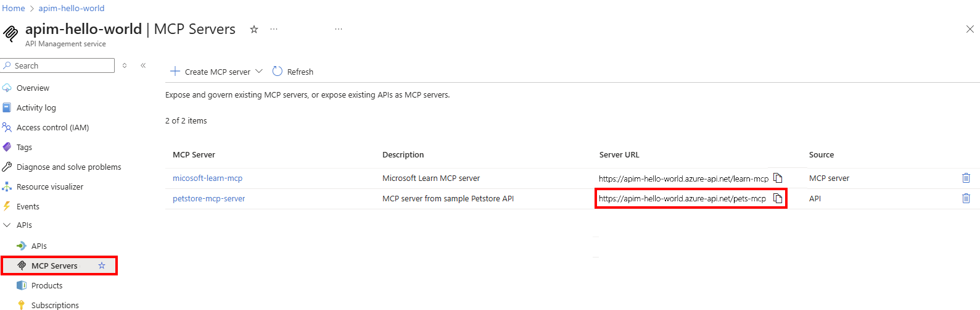The image size is (980, 310).
Task: Collapse the APIs section in sidebar
Action: 7,225
